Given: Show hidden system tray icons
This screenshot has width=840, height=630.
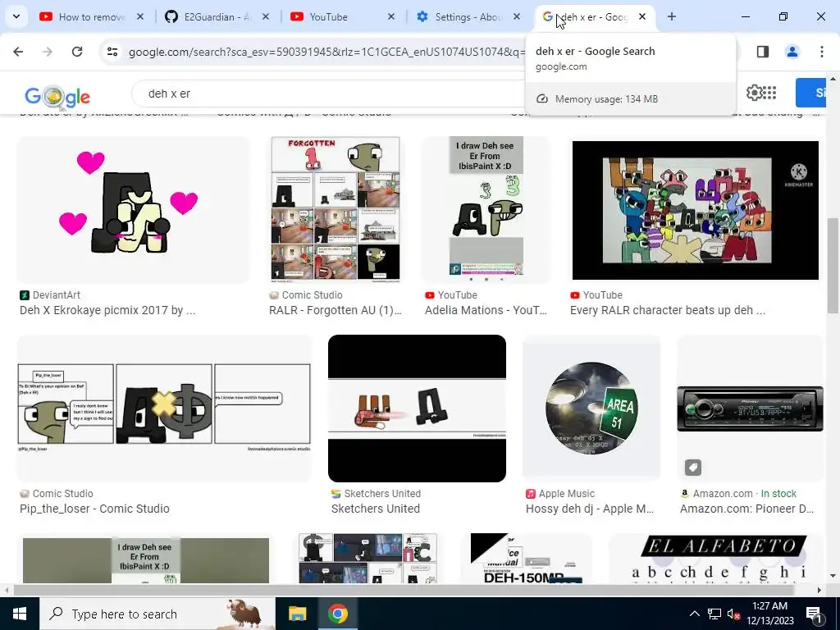Looking at the screenshot, I should click(x=694, y=614).
